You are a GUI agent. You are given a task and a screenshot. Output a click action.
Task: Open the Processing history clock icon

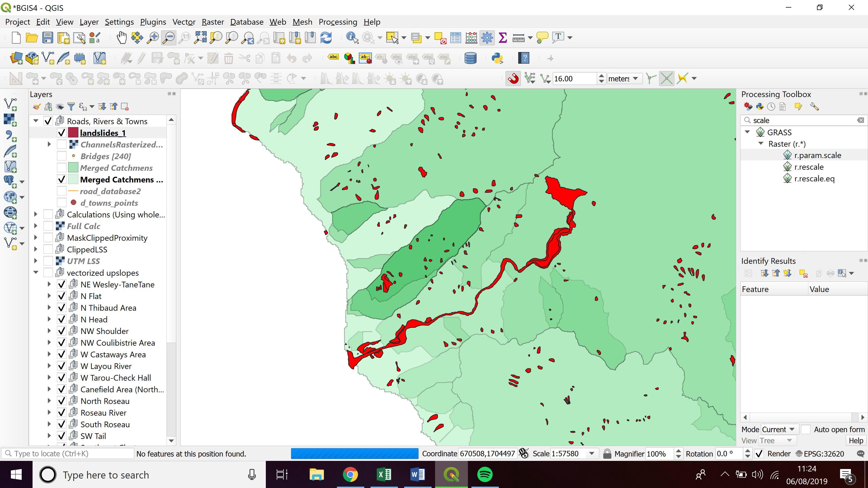[x=771, y=107]
